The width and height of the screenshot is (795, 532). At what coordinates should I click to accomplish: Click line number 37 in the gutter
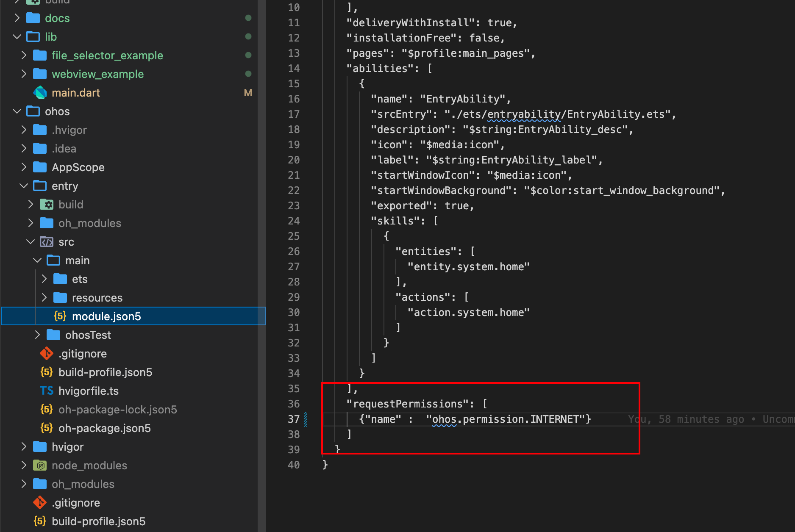pos(294,419)
